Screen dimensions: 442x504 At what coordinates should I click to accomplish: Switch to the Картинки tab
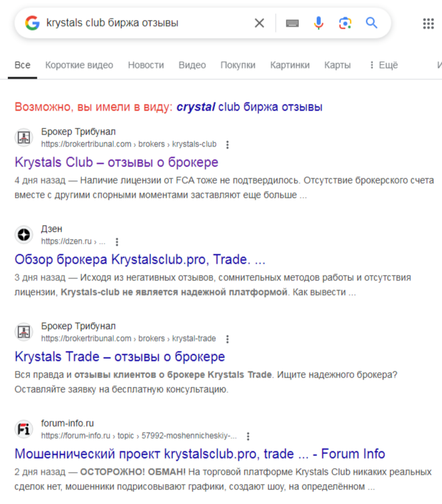290,65
